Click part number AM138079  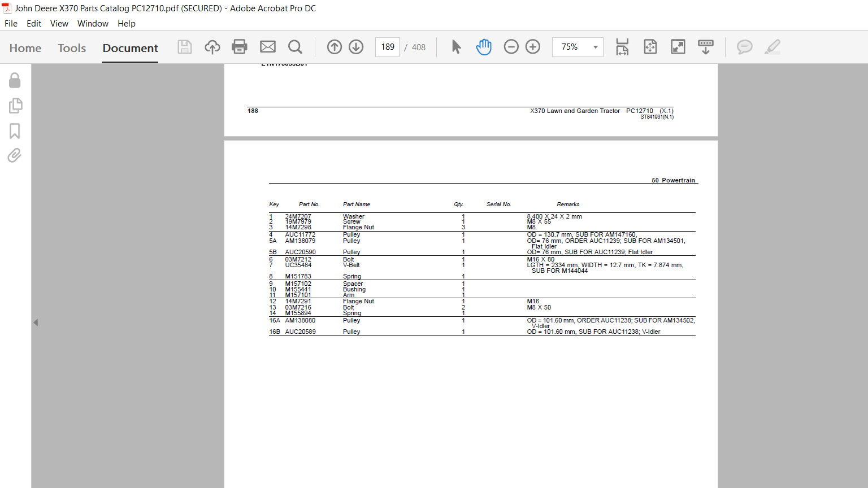pyautogui.click(x=301, y=241)
